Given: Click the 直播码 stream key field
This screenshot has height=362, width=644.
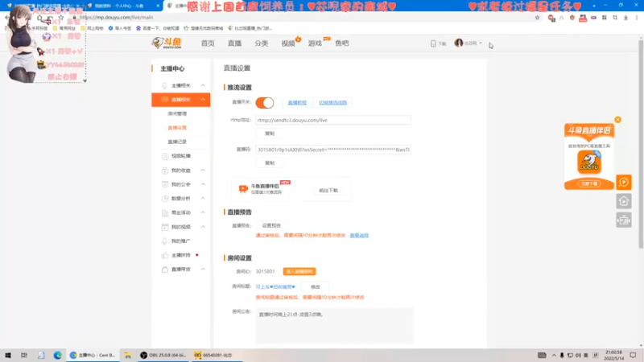Looking at the screenshot, I should pos(333,150).
